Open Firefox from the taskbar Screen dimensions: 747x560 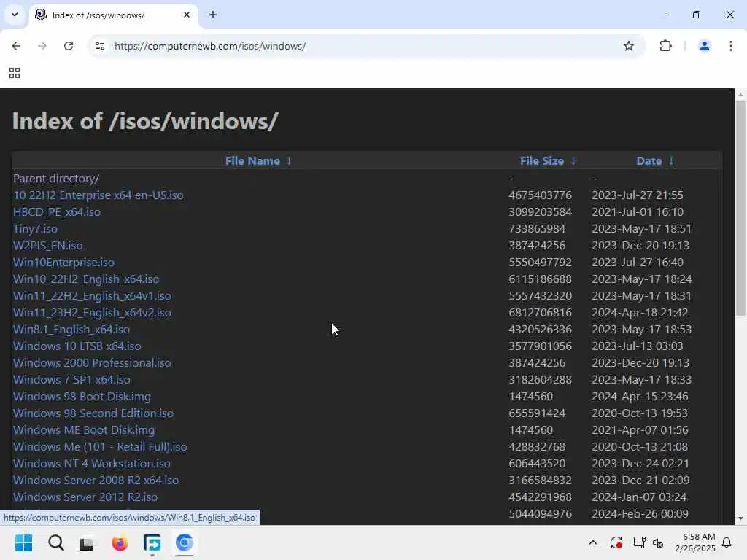click(120, 542)
